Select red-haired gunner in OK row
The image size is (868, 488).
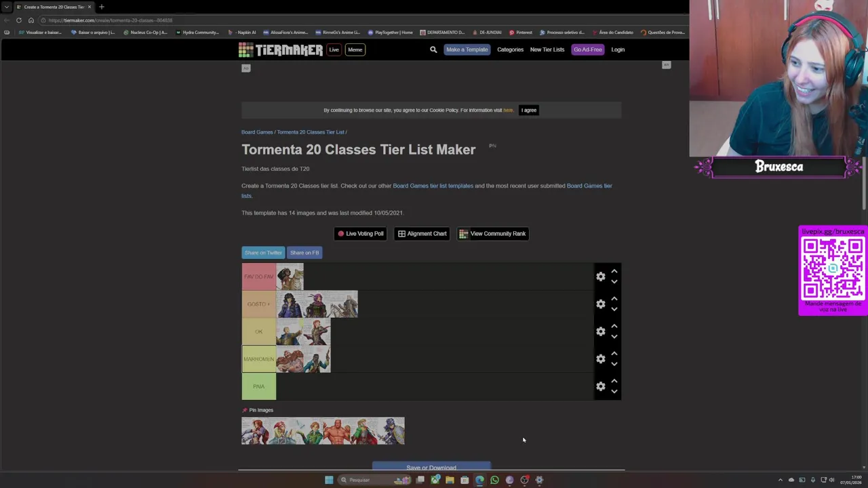point(317,331)
